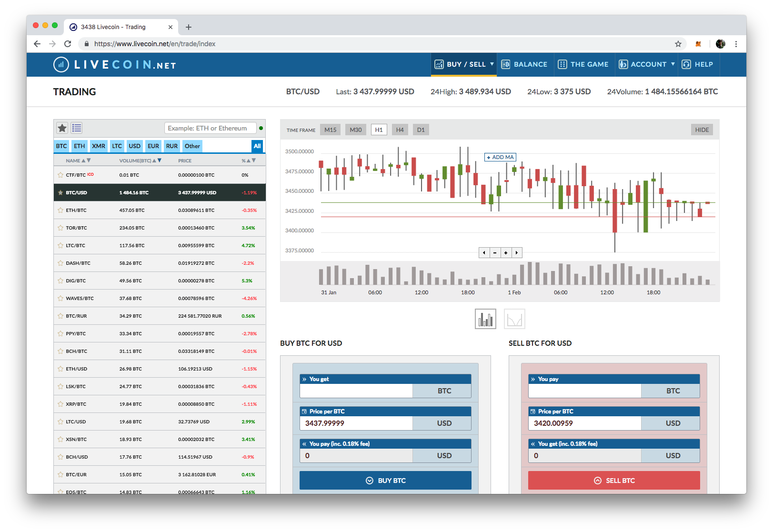
Task: Click the red SELL BTC button
Action: [x=614, y=481]
